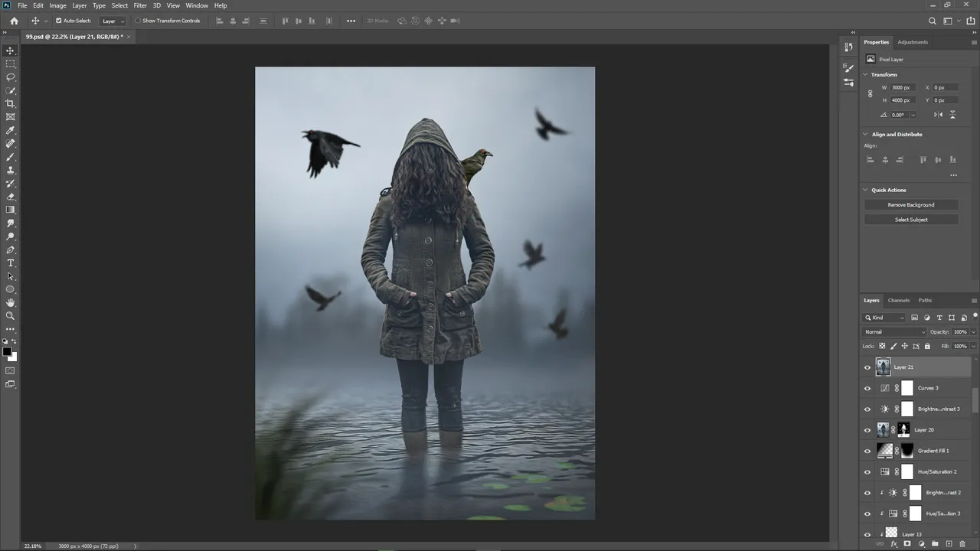Hide the Hue/Saturation 3 layer

pos(867,514)
